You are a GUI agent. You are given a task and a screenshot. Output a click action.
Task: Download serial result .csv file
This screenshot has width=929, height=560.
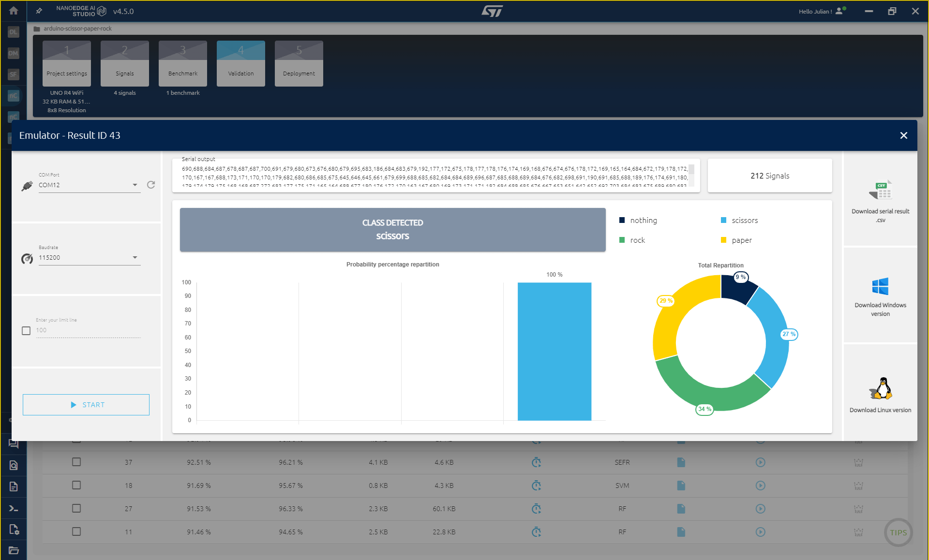(880, 201)
